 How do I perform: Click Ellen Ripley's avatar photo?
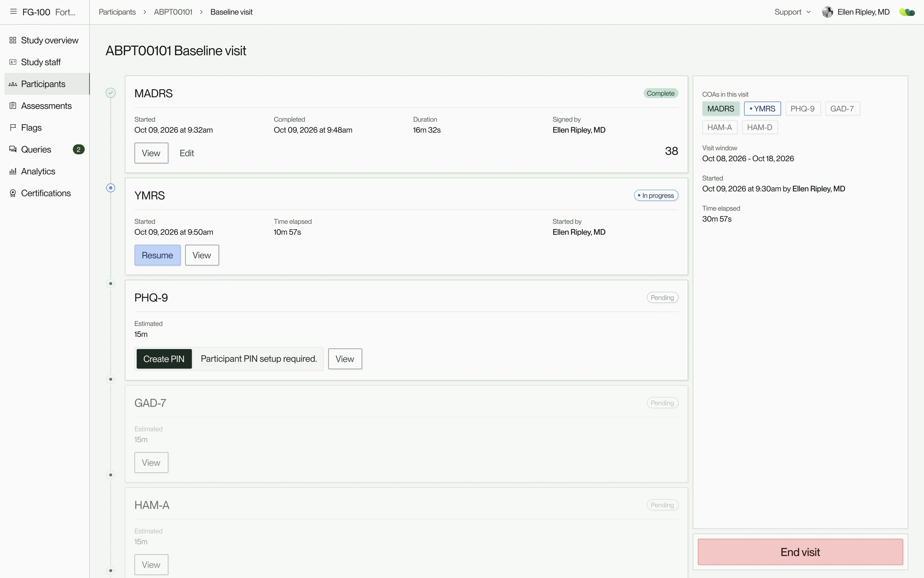[827, 12]
